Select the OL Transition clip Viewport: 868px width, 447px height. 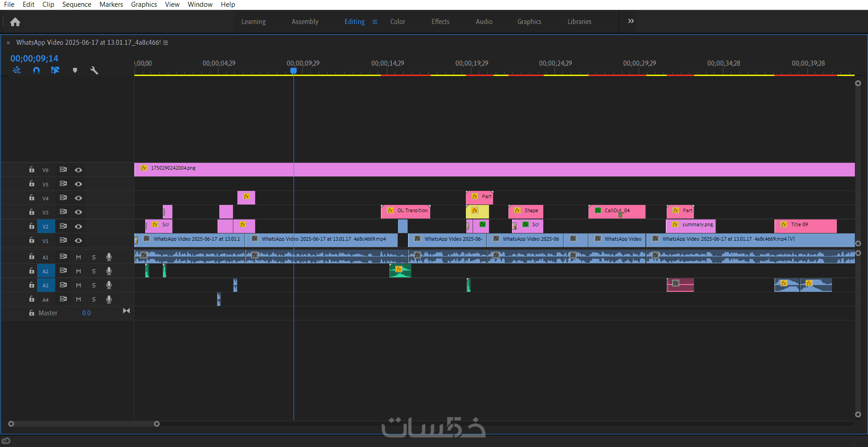pyautogui.click(x=406, y=212)
